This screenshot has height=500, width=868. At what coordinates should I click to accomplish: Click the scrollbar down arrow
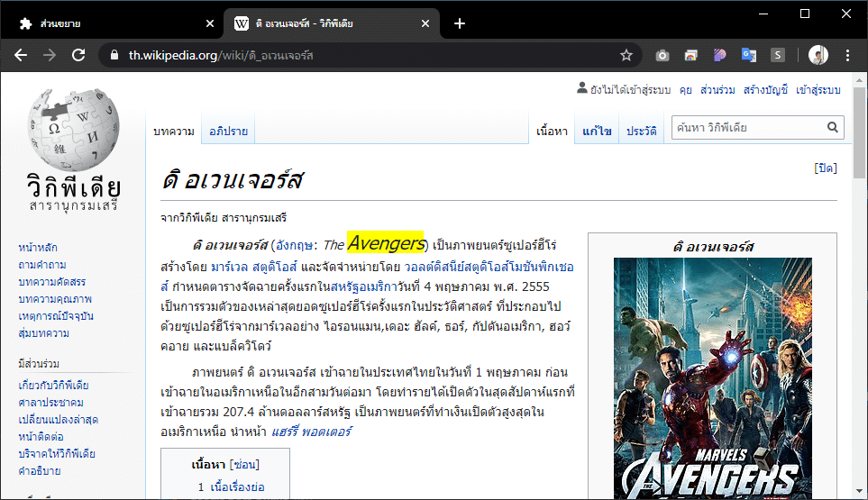[x=859, y=491]
